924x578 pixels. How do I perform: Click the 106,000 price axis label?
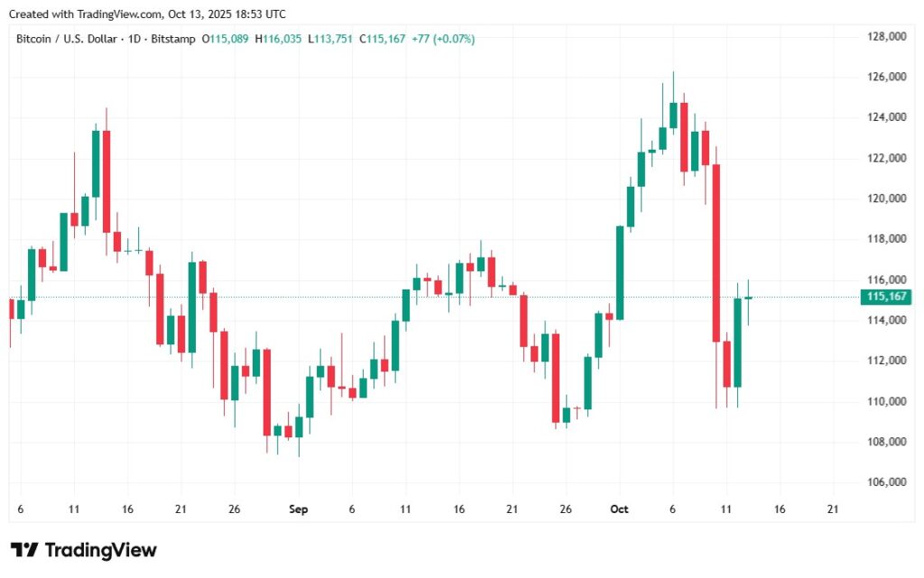[884, 482]
